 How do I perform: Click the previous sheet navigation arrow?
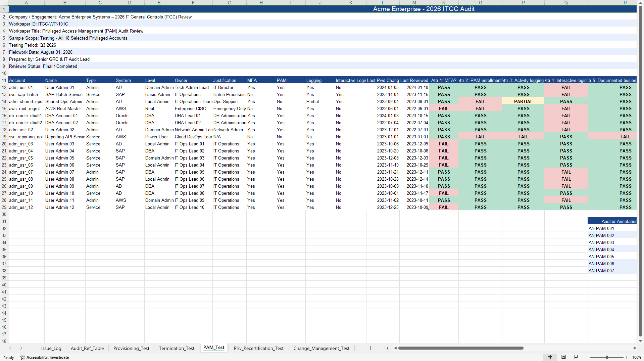(x=10, y=348)
